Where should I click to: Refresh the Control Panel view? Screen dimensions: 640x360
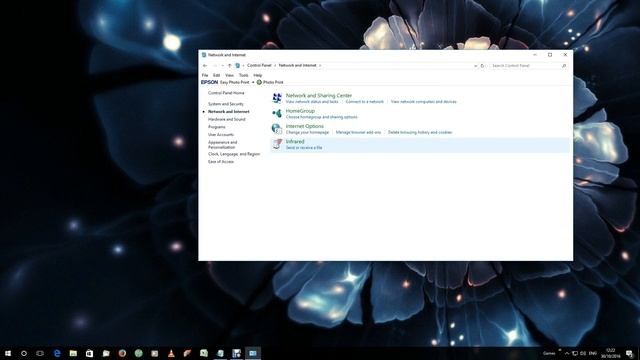[482, 65]
